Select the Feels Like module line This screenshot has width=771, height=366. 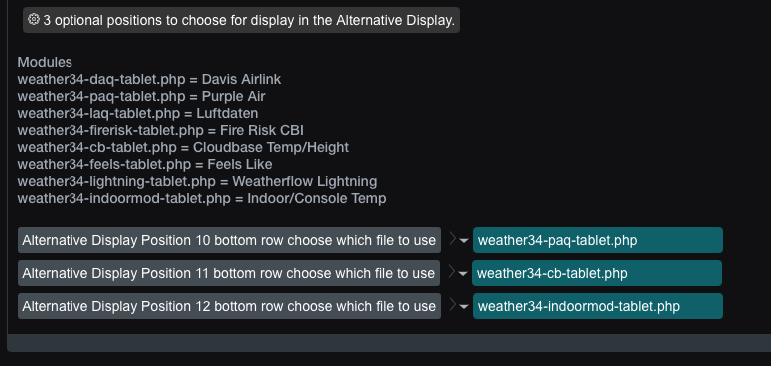[x=145, y=164]
